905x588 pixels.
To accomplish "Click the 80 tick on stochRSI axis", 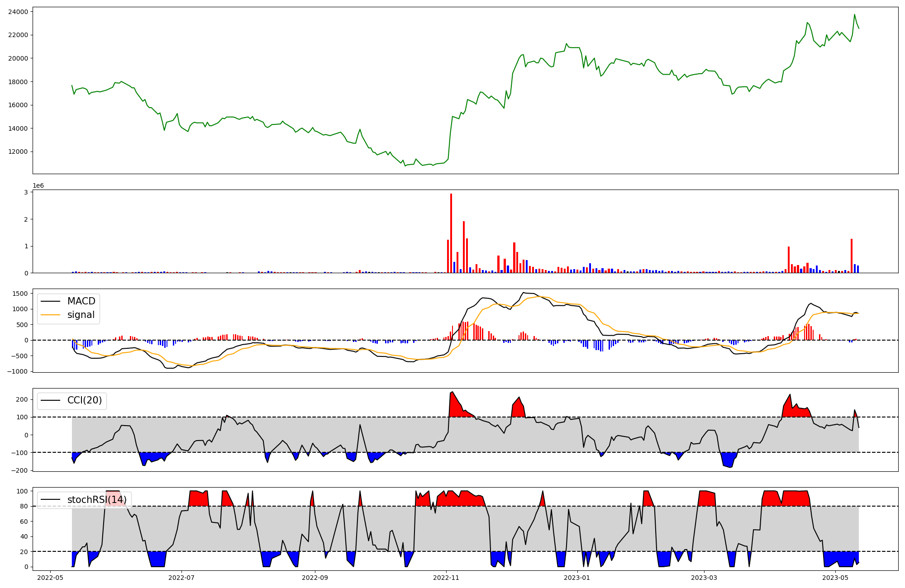I will (24, 506).
